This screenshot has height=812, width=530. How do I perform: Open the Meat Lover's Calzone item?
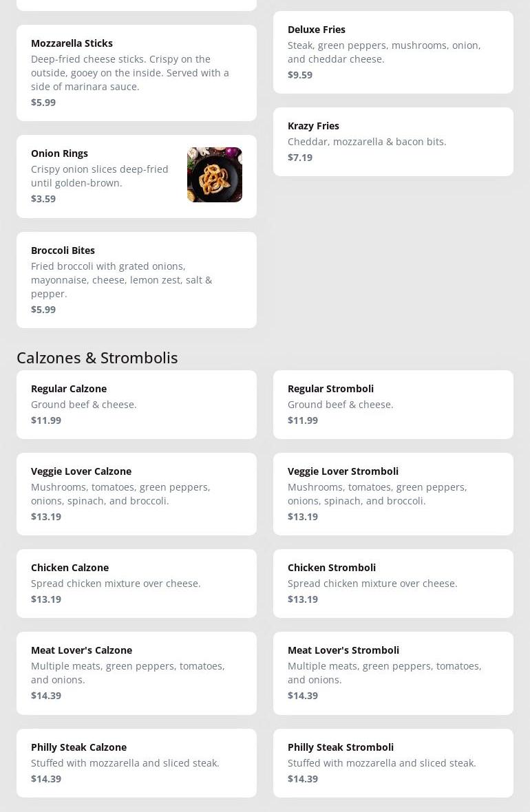click(136, 673)
